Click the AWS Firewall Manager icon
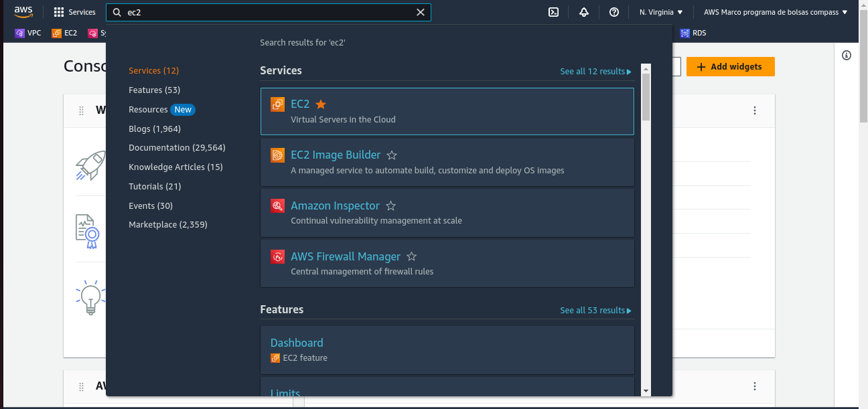Viewport: 868px width, 409px height. click(277, 256)
